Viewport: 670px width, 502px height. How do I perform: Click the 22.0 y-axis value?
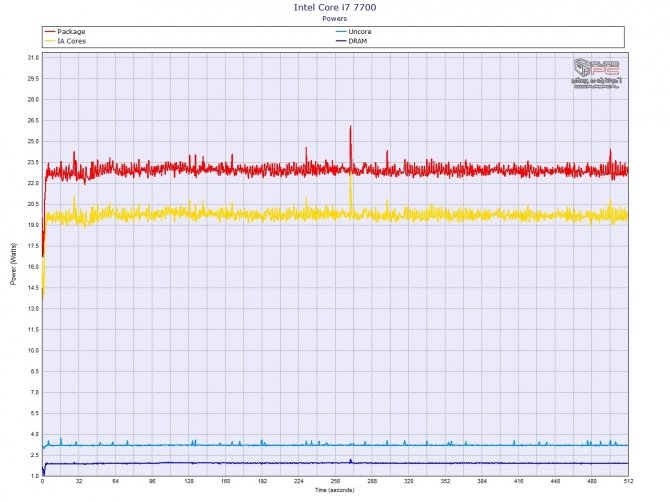click(33, 183)
